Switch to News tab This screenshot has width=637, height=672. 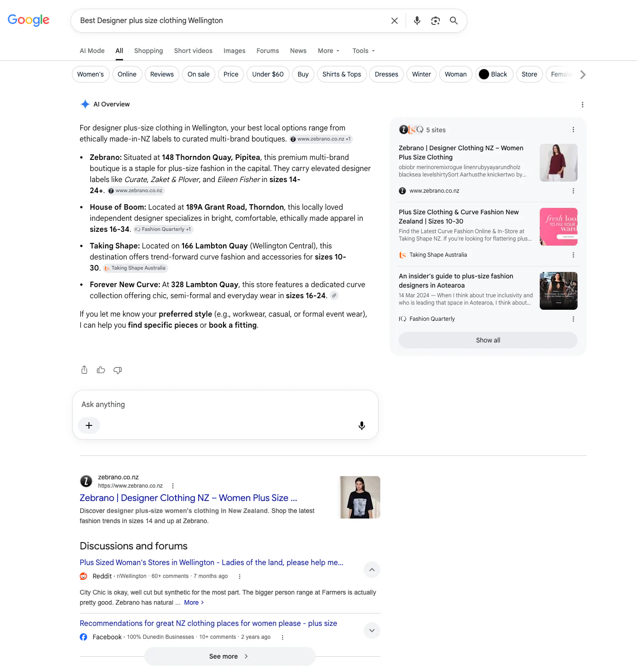298,51
